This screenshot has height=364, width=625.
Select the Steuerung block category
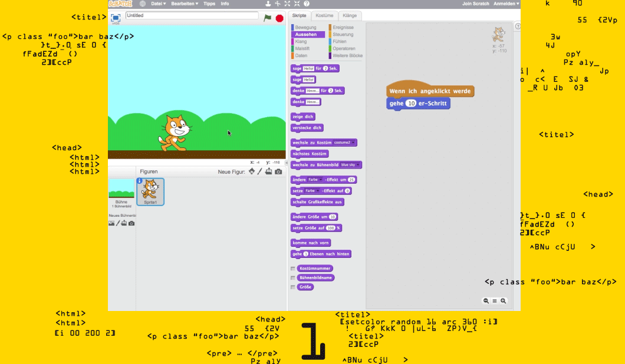pos(343,35)
